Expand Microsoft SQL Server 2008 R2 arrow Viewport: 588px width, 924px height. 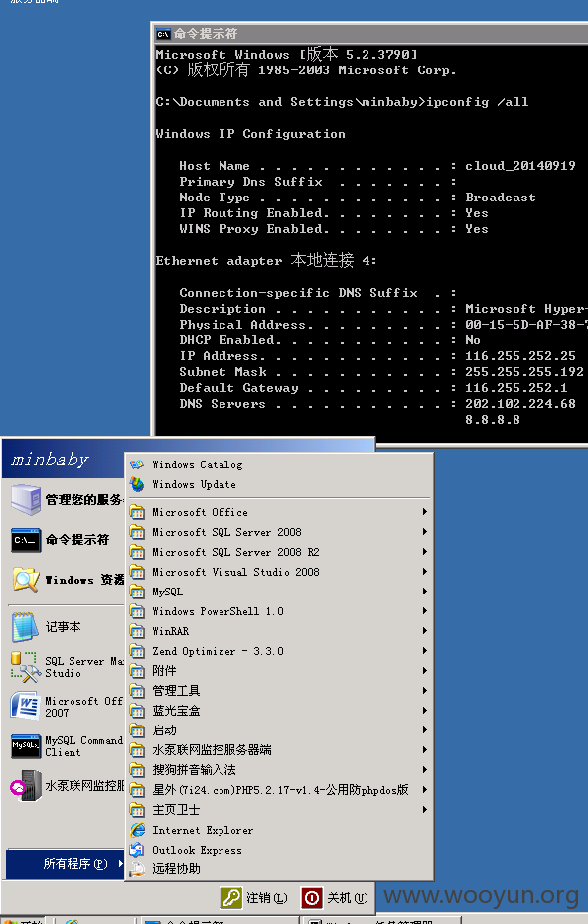425,552
